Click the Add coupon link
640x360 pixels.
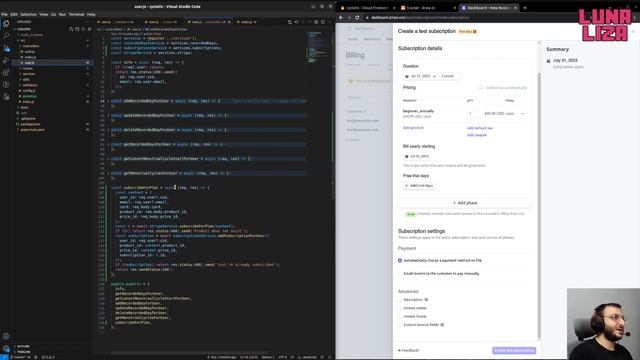coord(477,135)
